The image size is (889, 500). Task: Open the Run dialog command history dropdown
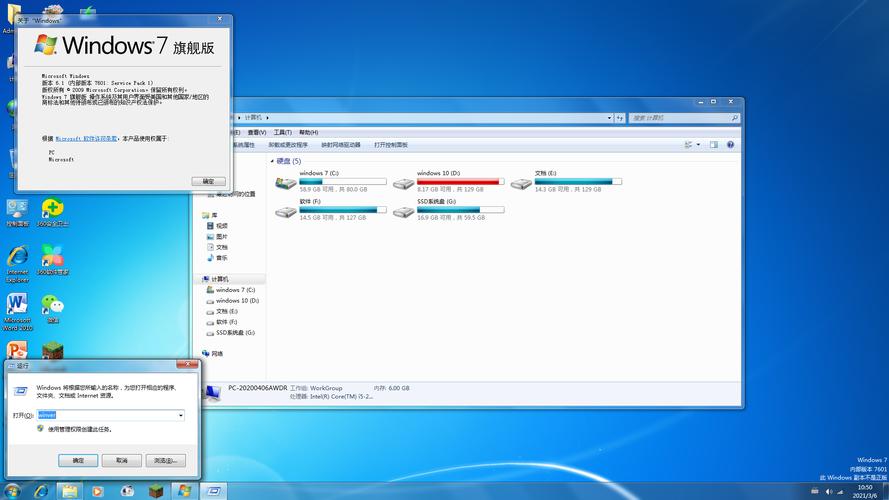[x=180, y=415]
